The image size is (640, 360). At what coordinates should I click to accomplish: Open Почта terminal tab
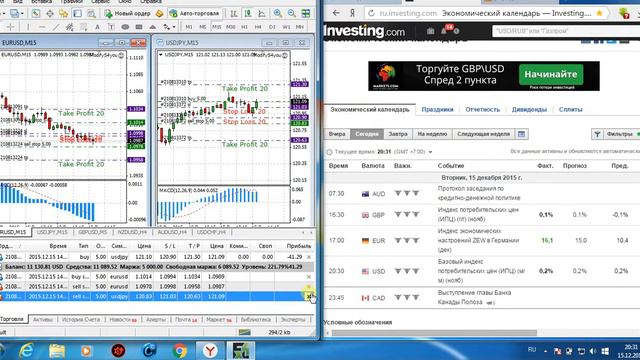[x=186, y=320]
